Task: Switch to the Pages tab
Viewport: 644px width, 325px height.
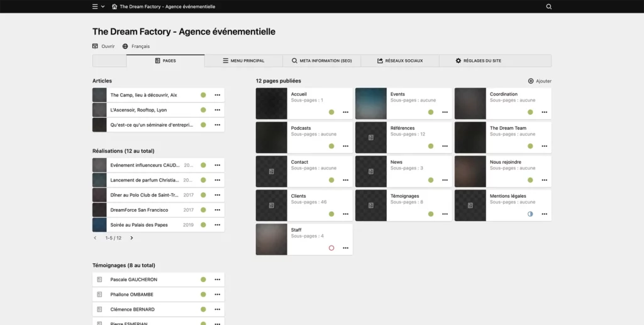Action: click(165, 61)
